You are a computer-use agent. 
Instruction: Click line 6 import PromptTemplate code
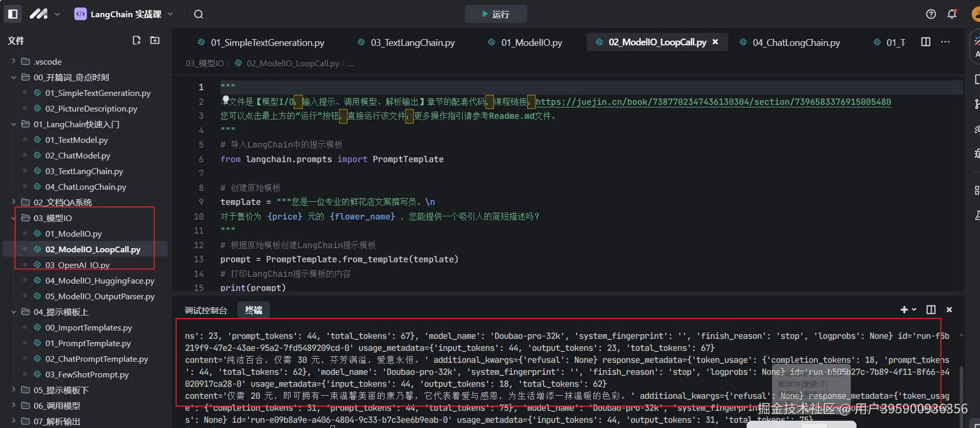coord(332,159)
